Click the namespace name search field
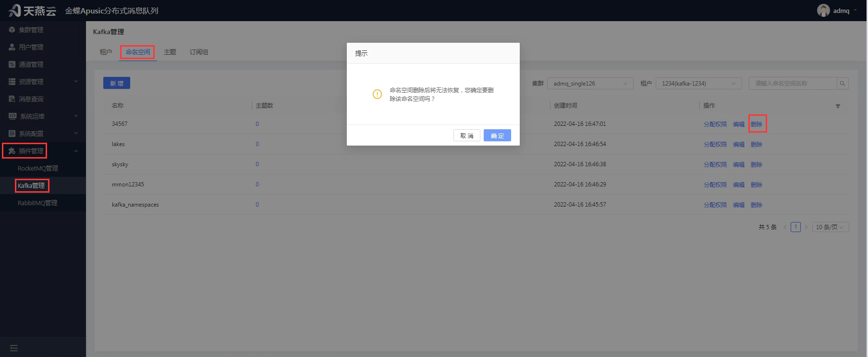Screen dimensions: 868x357 (x=793, y=84)
